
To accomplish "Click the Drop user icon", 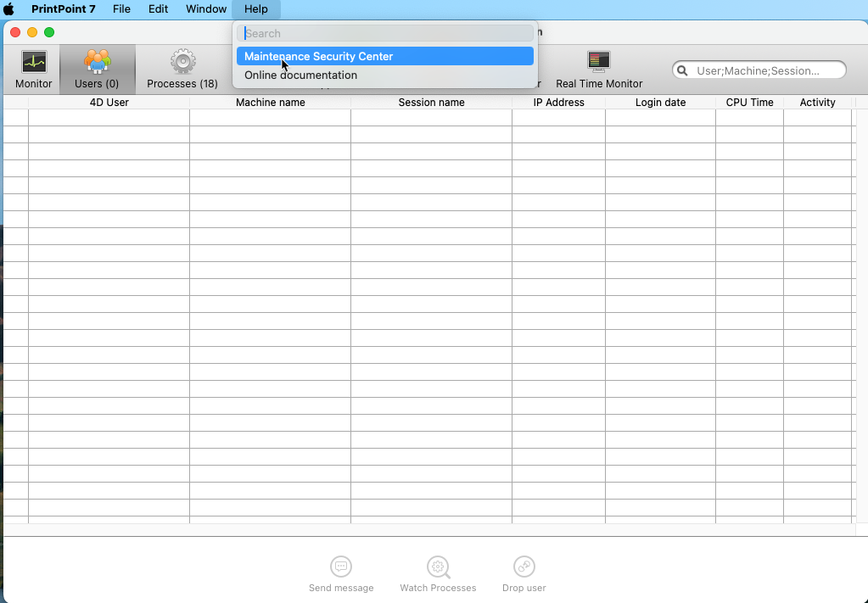I will pos(524,567).
